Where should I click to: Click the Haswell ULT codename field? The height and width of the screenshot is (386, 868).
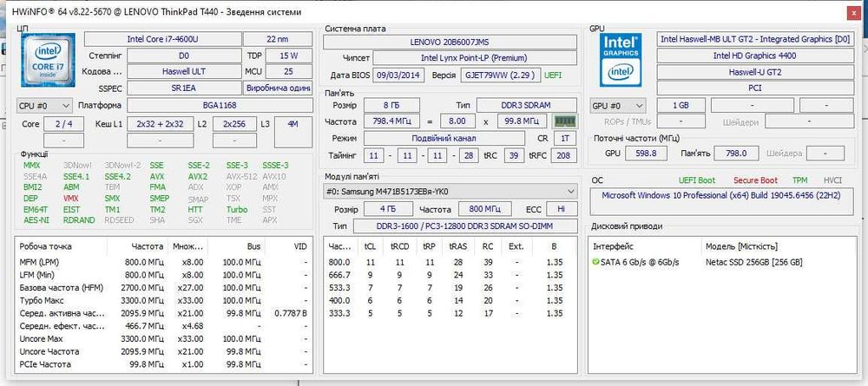coord(184,72)
